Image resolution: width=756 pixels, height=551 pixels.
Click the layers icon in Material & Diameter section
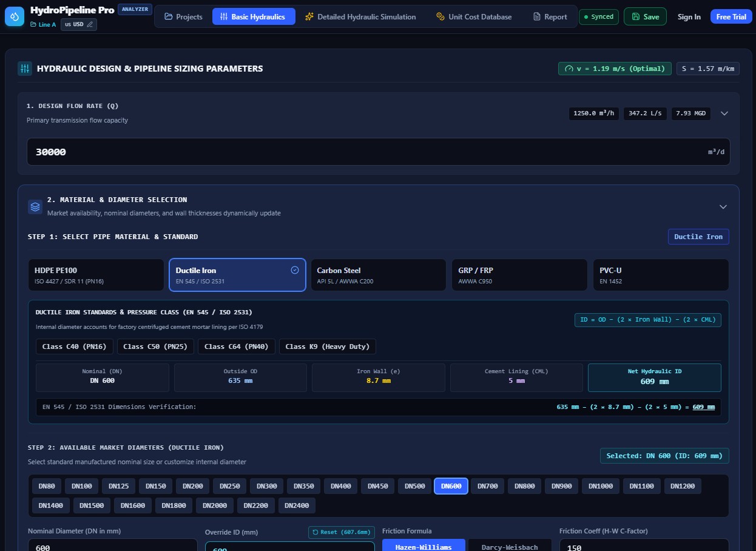(35, 207)
